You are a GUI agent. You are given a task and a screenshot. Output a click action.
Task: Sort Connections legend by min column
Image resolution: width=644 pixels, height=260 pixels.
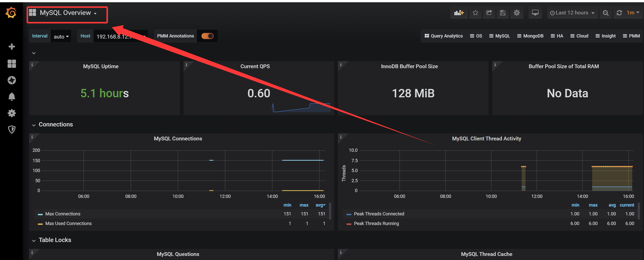point(287,205)
